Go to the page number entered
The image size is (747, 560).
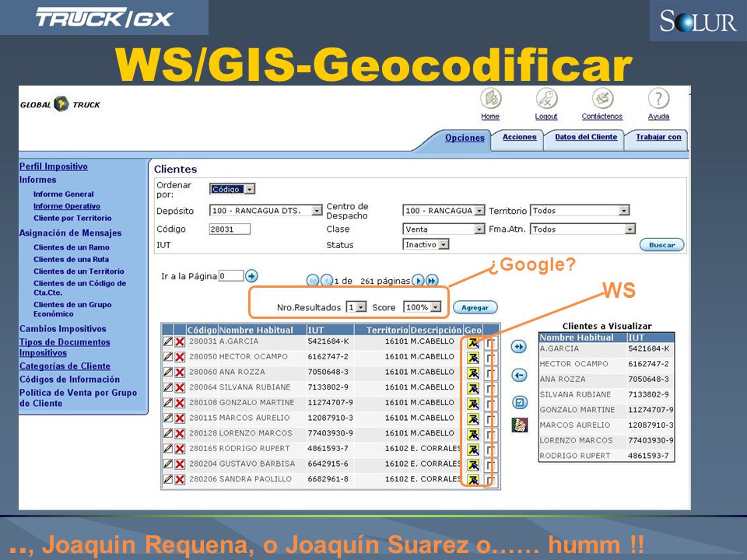point(251,275)
